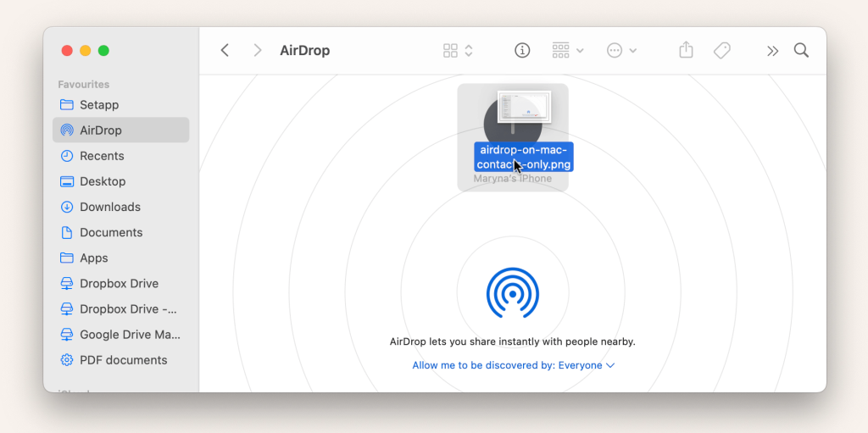Open the Action ellipsis menu
Viewport: 868px width, 433px height.
(621, 51)
